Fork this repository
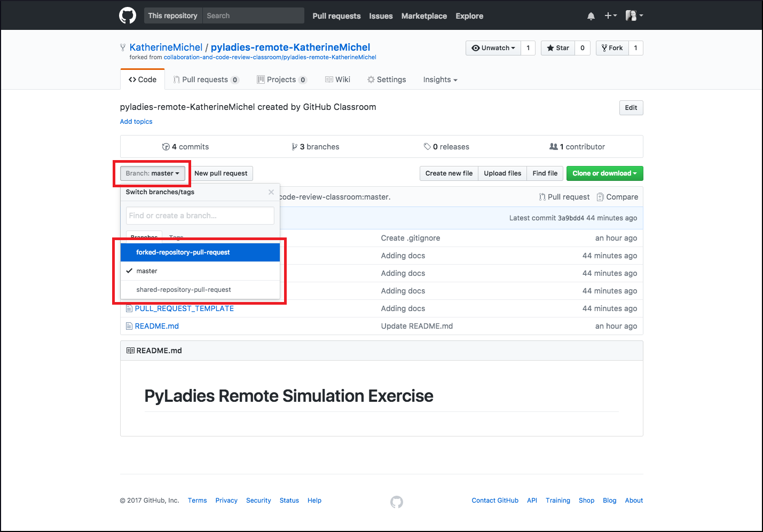Viewport: 763px width, 532px height. (x=612, y=48)
